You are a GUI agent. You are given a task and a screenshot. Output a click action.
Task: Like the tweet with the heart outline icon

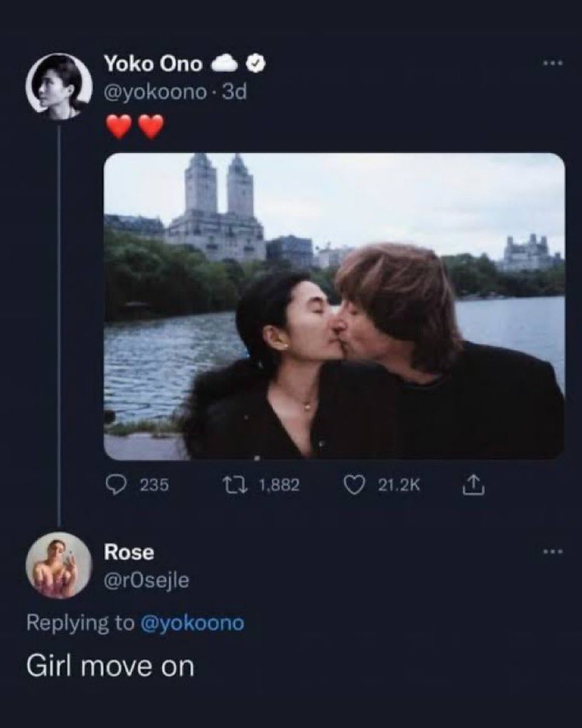352,485
